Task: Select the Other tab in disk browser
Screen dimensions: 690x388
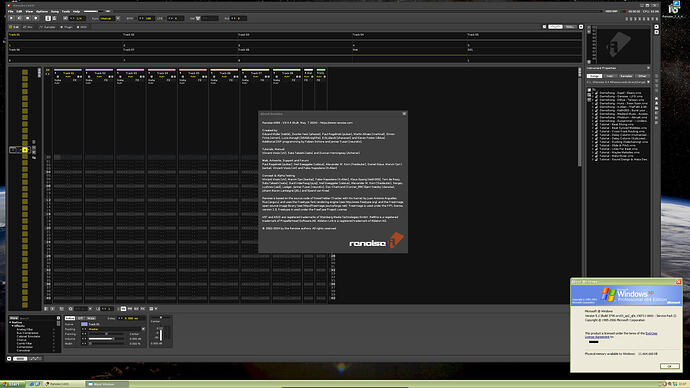Action: [x=643, y=76]
